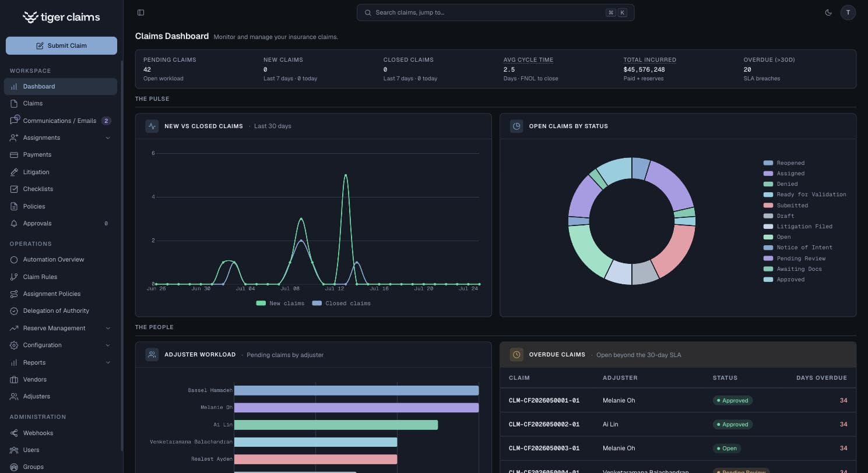The height and width of the screenshot is (473, 868).
Task: Click the Vendors icon in sidebar
Action: pos(14,379)
